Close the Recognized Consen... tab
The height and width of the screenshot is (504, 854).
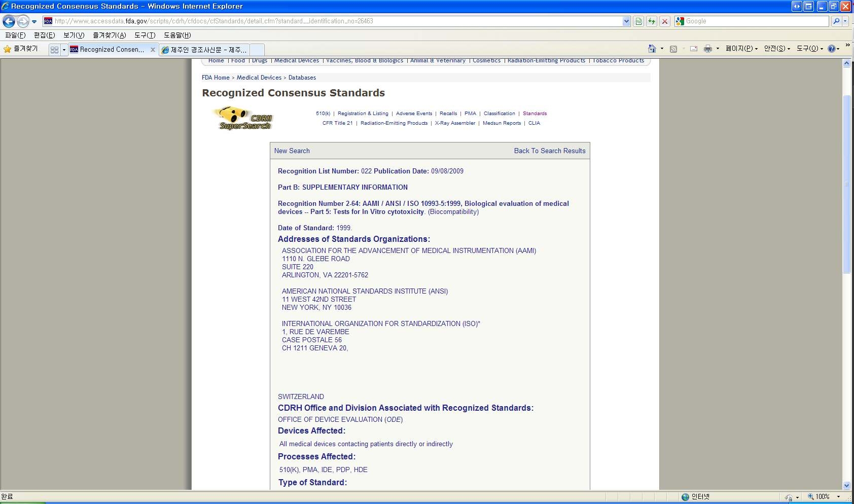153,50
